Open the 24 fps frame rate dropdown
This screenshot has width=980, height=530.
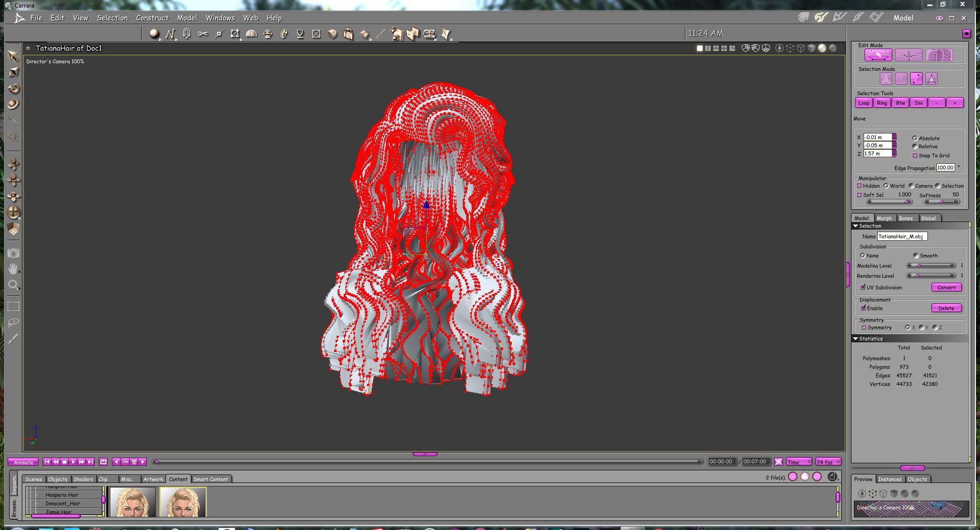pos(828,462)
